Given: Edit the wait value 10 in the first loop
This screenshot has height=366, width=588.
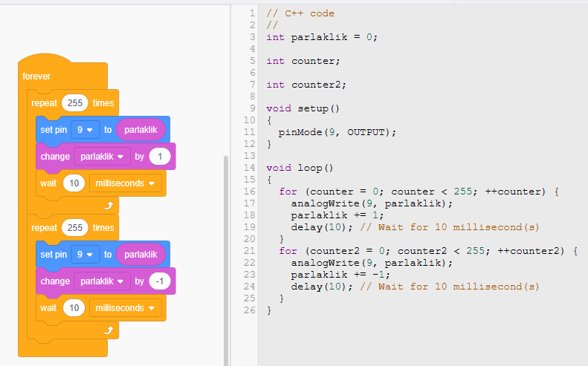Looking at the screenshot, I should pyautogui.click(x=72, y=183).
